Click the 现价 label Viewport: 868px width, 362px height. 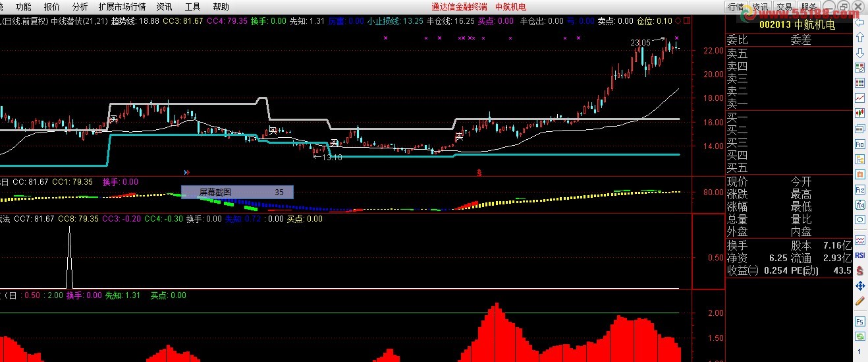[x=737, y=181]
